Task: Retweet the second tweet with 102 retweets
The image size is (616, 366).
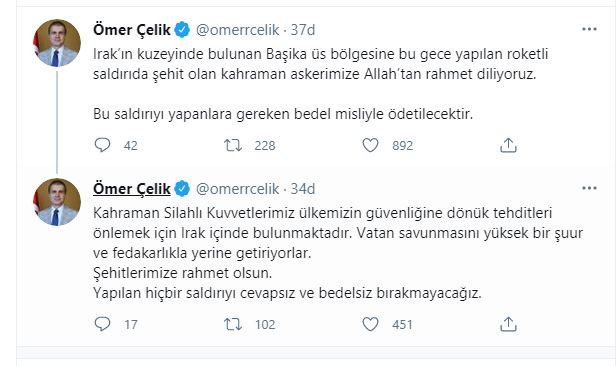Action: point(233,324)
